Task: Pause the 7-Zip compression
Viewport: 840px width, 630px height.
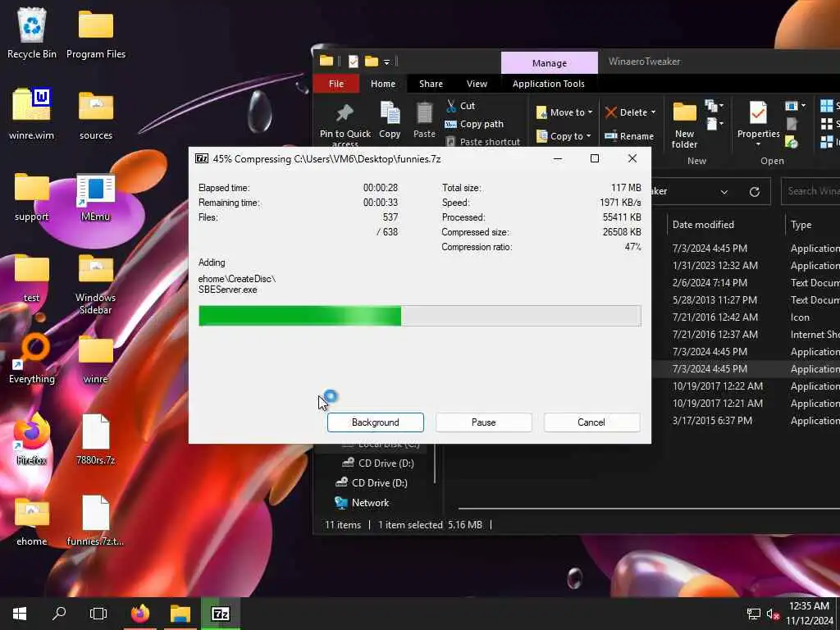Action: point(484,422)
